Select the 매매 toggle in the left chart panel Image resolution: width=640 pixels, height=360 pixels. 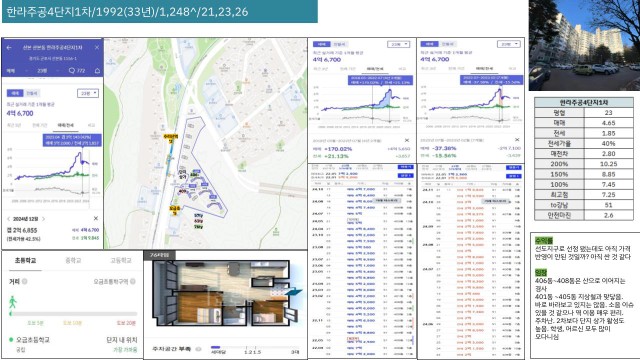(x=15, y=93)
